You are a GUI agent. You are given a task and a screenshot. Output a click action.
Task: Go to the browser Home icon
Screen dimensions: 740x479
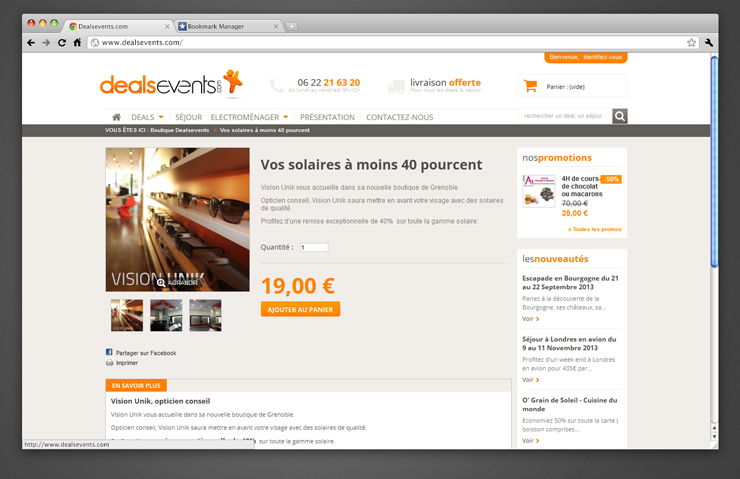(x=77, y=42)
